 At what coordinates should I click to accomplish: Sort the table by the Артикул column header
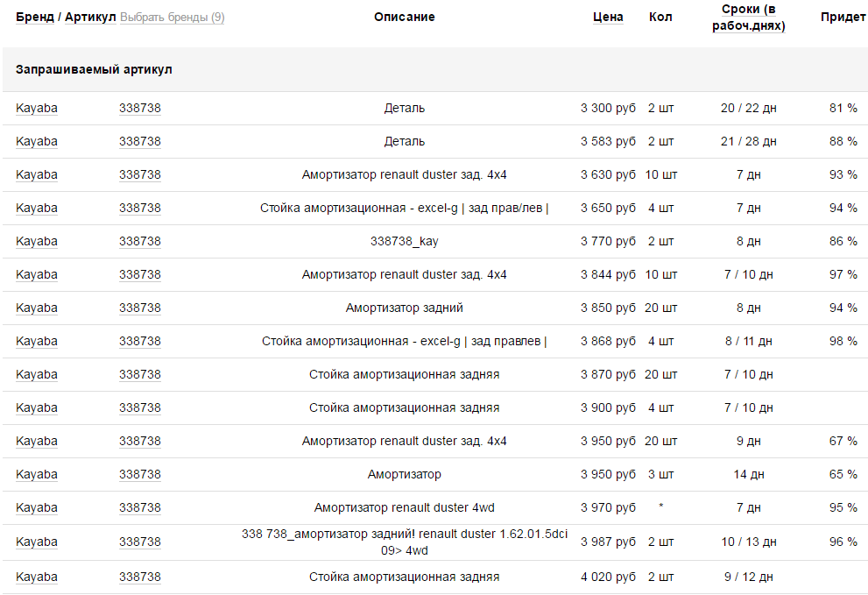pyautogui.click(x=90, y=18)
